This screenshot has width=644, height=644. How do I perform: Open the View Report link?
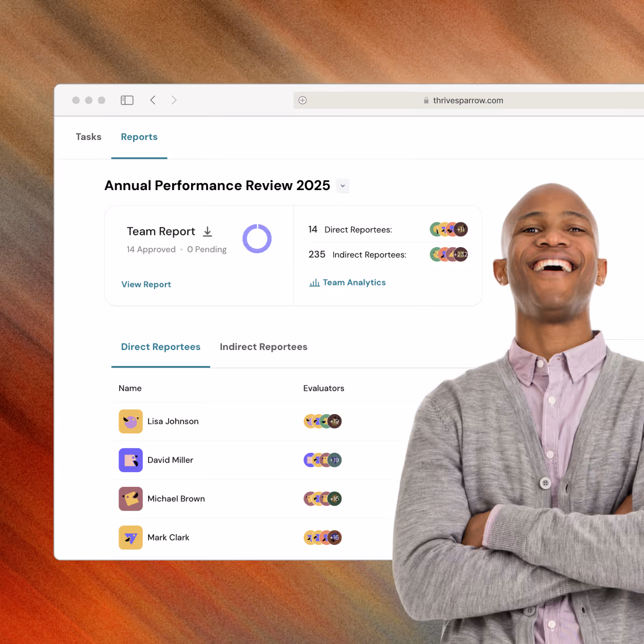[146, 284]
